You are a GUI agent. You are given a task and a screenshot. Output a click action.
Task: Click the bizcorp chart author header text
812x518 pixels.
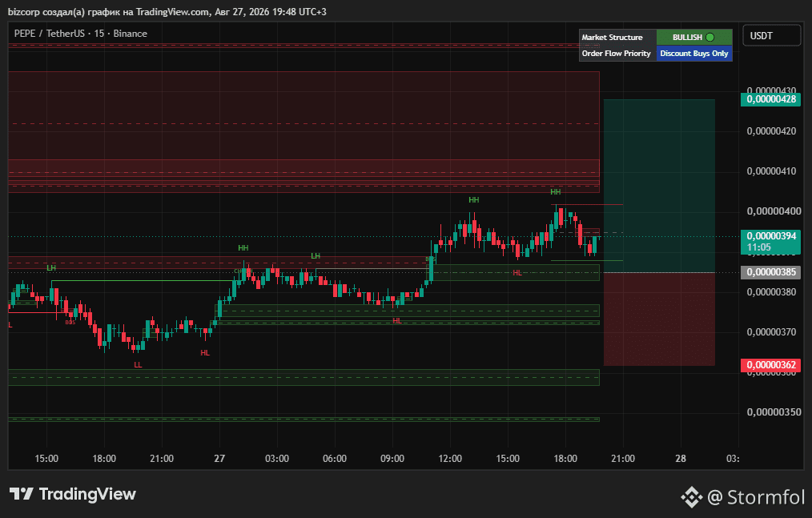167,11
